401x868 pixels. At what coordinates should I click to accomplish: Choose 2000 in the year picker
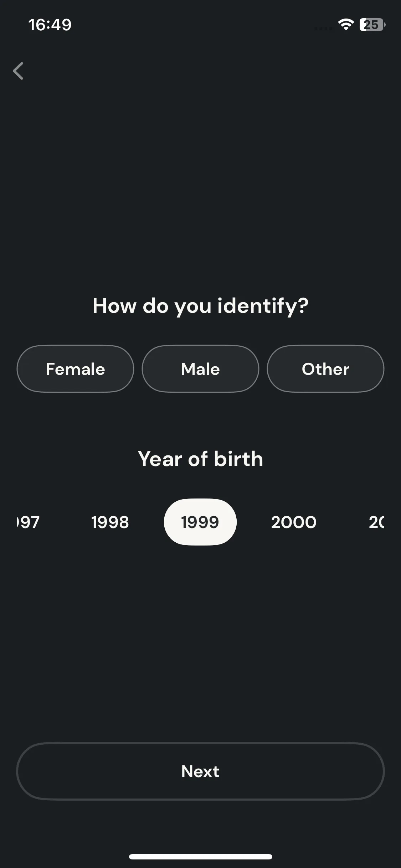pos(294,522)
